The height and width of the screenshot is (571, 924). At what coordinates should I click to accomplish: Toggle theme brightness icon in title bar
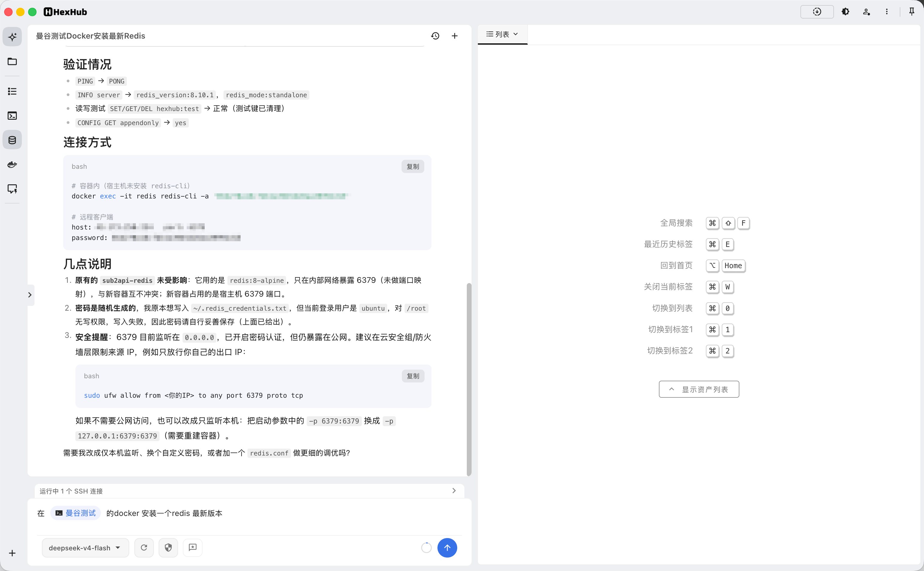tap(846, 12)
